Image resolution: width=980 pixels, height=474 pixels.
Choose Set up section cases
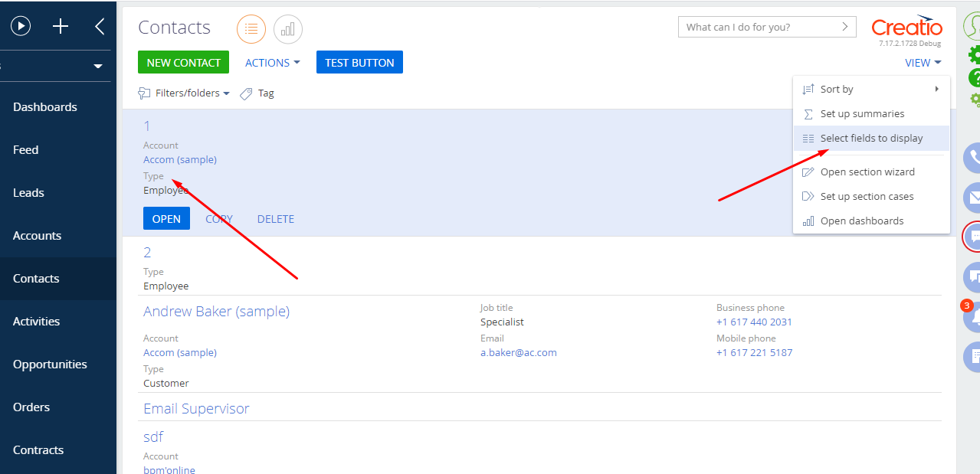click(871, 196)
